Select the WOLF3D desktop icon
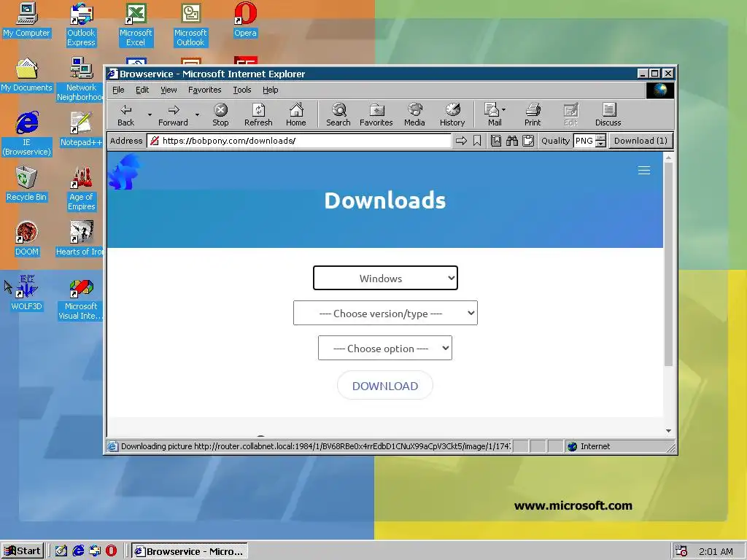747x560 pixels. pyautogui.click(x=27, y=294)
